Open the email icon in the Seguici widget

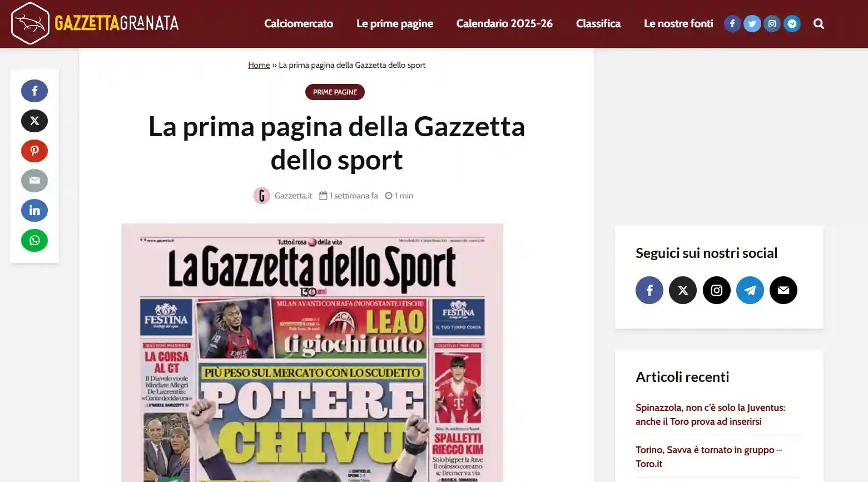pyautogui.click(x=783, y=290)
